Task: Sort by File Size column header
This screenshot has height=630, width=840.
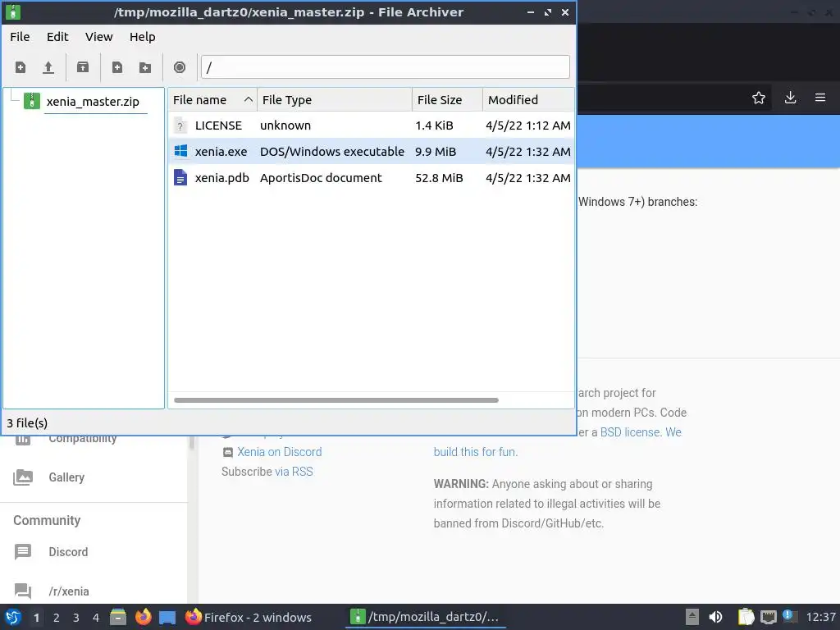Action: coord(447,99)
